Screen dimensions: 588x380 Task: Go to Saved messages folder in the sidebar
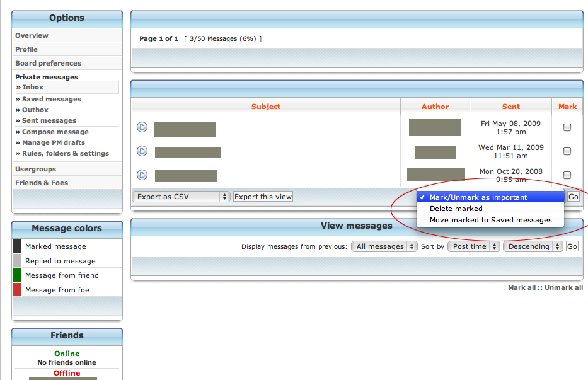[x=52, y=99]
